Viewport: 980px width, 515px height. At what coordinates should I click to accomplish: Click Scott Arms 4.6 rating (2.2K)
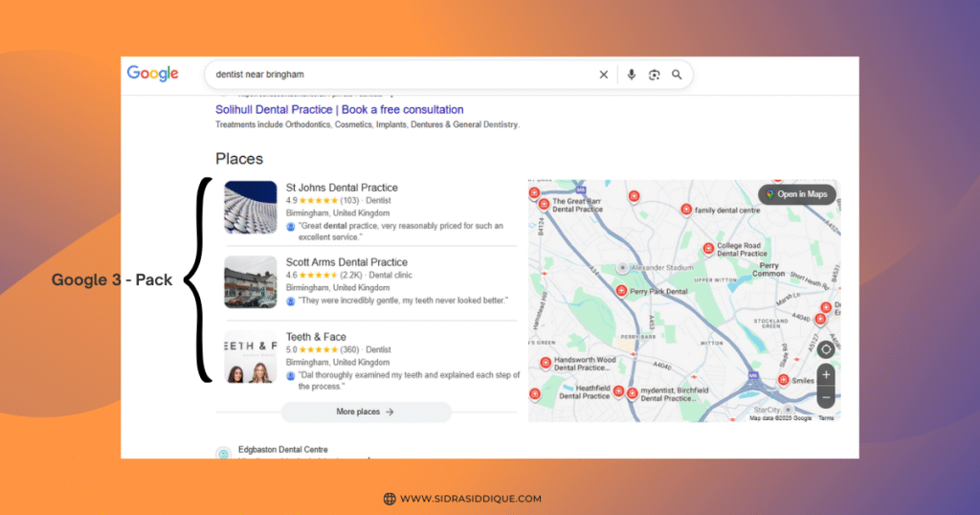[x=323, y=275]
